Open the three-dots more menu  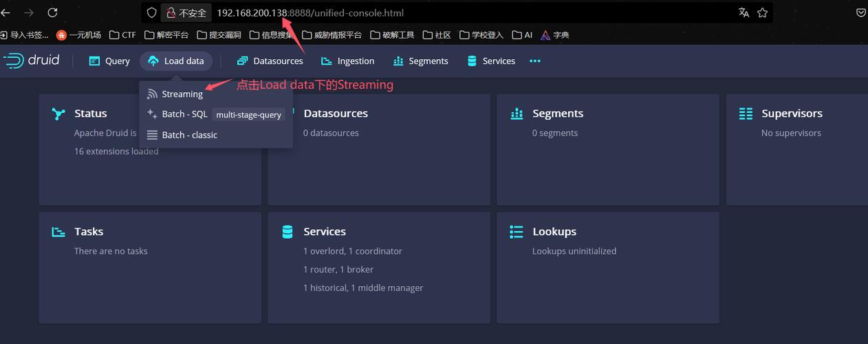coord(535,61)
